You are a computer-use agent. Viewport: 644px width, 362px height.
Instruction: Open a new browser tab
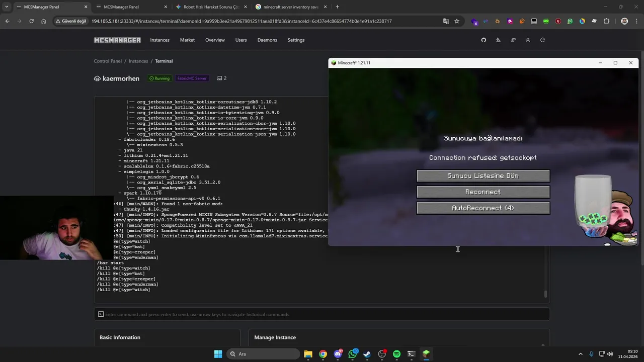(337, 7)
